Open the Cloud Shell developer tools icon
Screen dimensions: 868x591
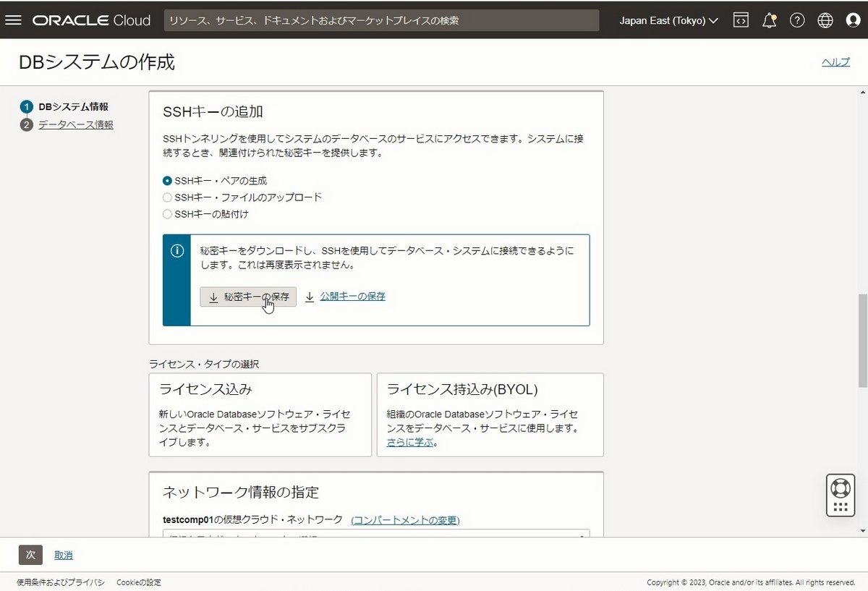[741, 20]
